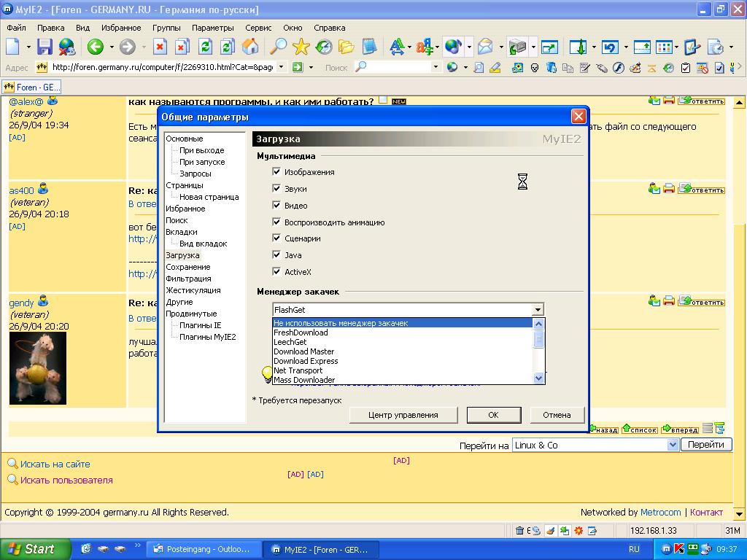Open the Start menu
Image resolution: width=747 pixels, height=560 pixels.
[35, 549]
